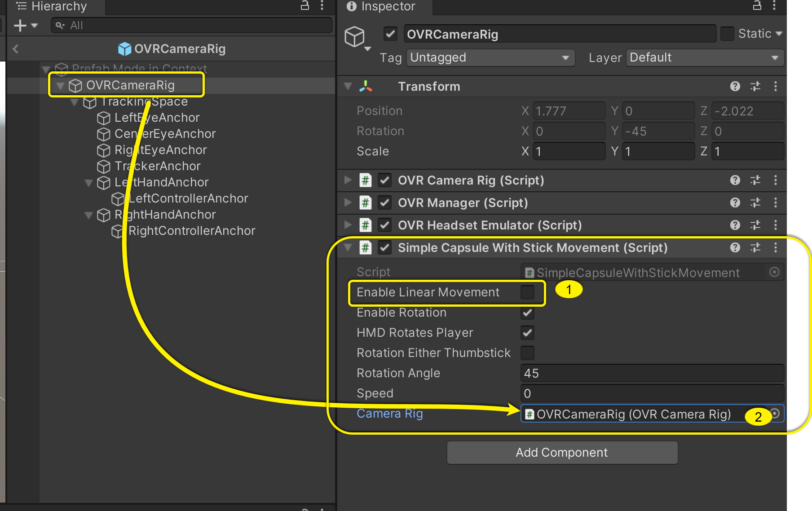Screen dimensions: 812x511
Task: Click presets icon for OVR Headset Emulator script
Action: click(755, 225)
